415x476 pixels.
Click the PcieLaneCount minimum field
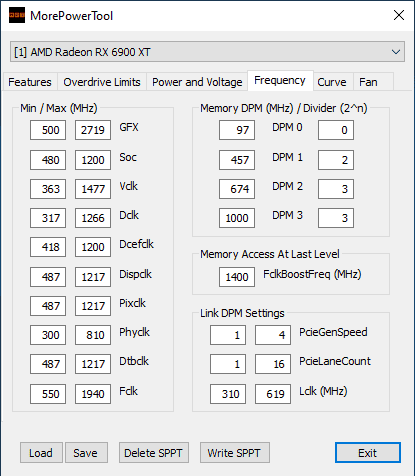coord(228,364)
